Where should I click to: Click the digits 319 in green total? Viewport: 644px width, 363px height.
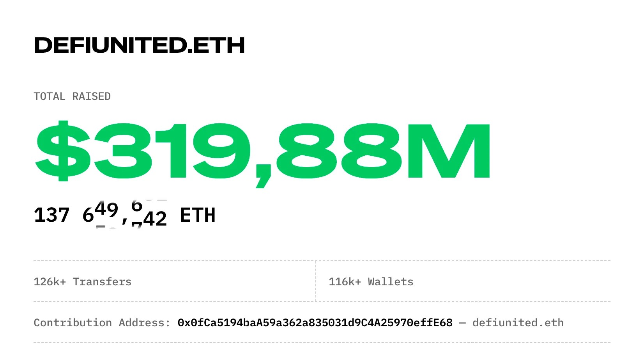pos(172,151)
